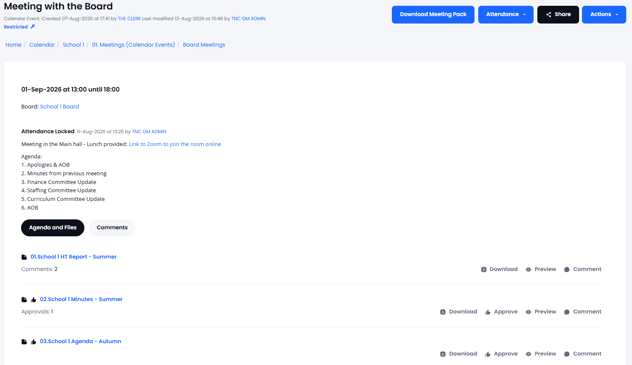Click Preview text for HT Report
The height and width of the screenshot is (365, 632).
545,269
